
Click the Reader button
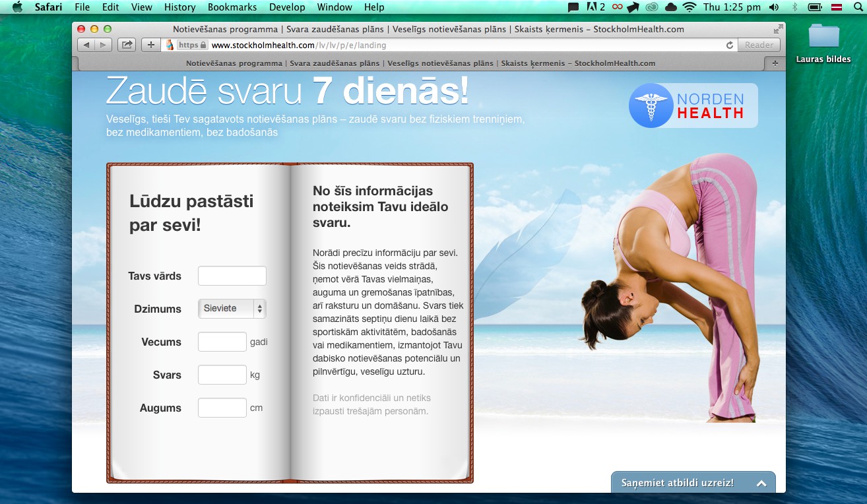coord(759,45)
